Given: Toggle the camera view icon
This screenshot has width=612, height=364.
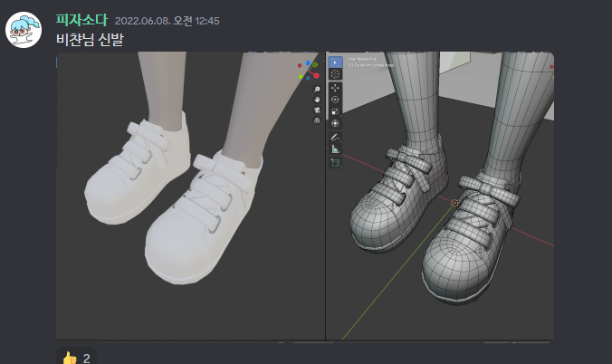Looking at the screenshot, I should pos(317,110).
